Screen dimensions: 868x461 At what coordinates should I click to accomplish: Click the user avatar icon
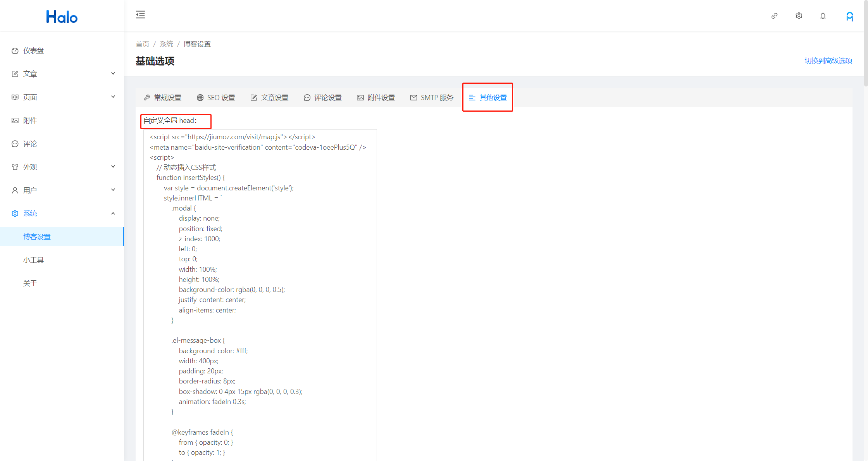pos(849,16)
